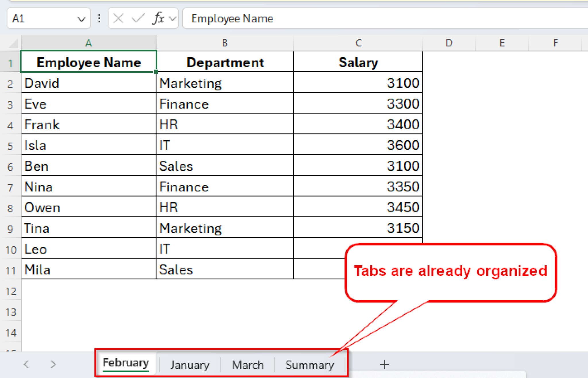Select the Salary header cell

(x=358, y=62)
